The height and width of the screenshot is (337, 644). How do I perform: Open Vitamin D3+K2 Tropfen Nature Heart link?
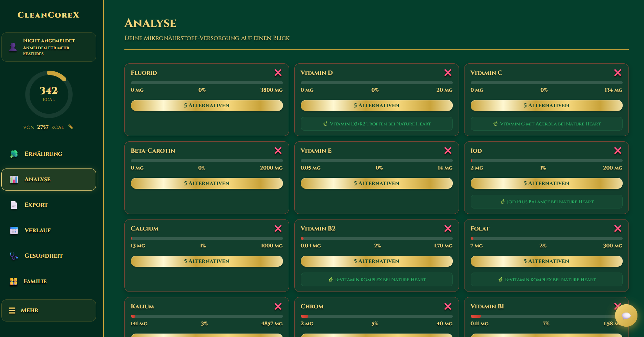pyautogui.click(x=377, y=124)
